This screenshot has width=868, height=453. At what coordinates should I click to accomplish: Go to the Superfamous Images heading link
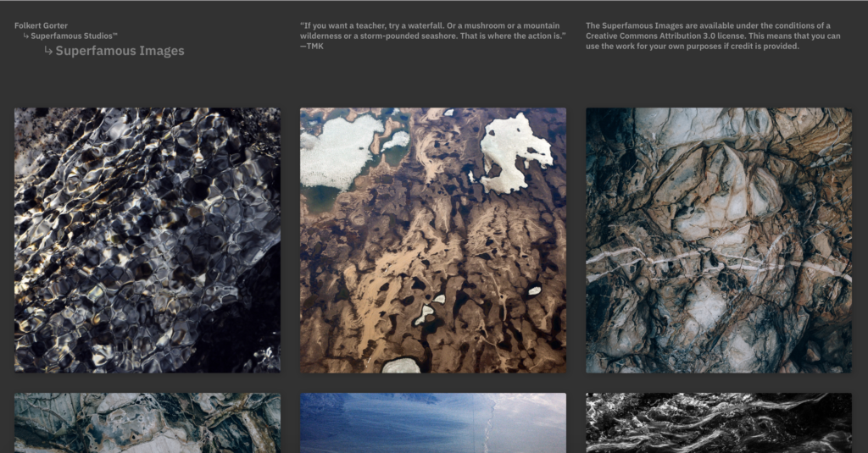[x=120, y=51]
